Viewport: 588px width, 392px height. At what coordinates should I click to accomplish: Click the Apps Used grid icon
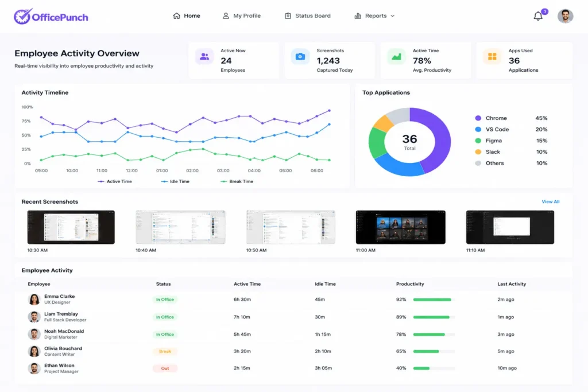492,57
